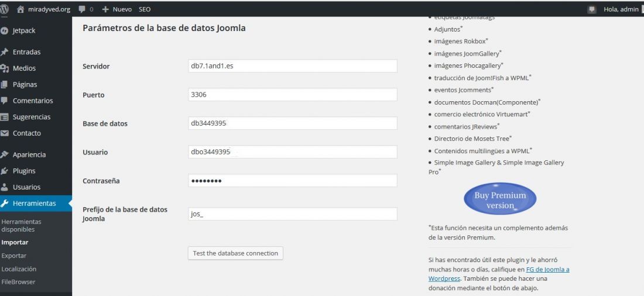Click the 'eventos Jcomments' list entry
The width and height of the screenshot is (644, 296).
click(x=464, y=90)
